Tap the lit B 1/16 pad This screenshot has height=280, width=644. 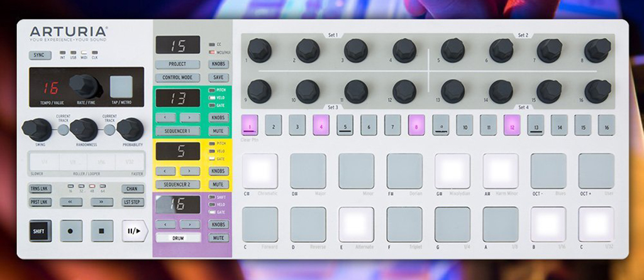click(x=548, y=224)
